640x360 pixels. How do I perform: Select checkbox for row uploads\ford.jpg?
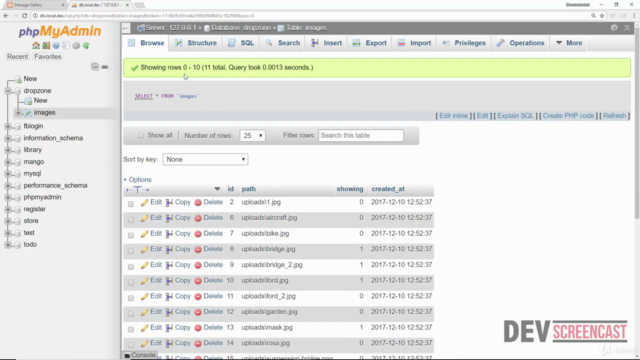131,282
